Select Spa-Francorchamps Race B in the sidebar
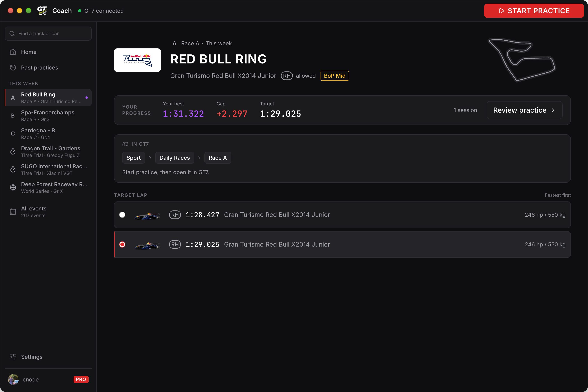Viewport: 588px width, 392px height. click(48, 116)
